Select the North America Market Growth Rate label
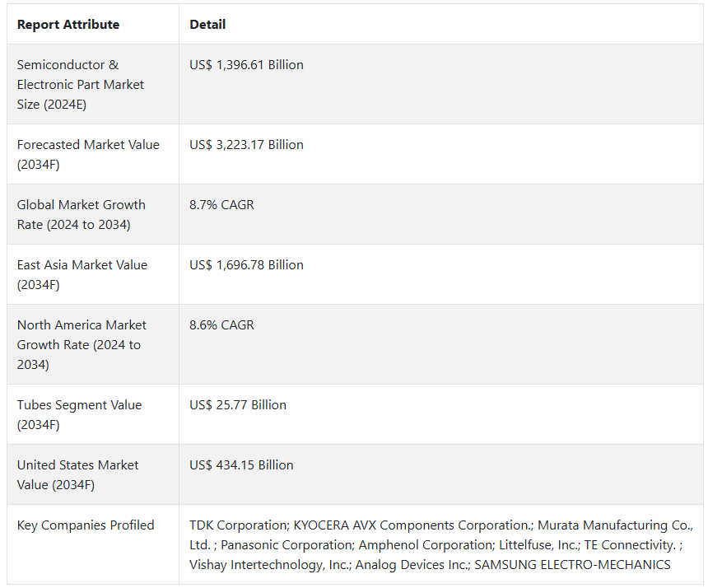This screenshot has width=708, height=588. coord(82,345)
